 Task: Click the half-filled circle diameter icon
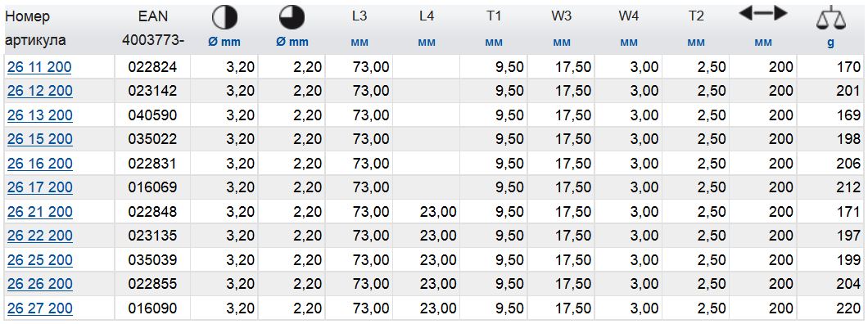coord(224,18)
